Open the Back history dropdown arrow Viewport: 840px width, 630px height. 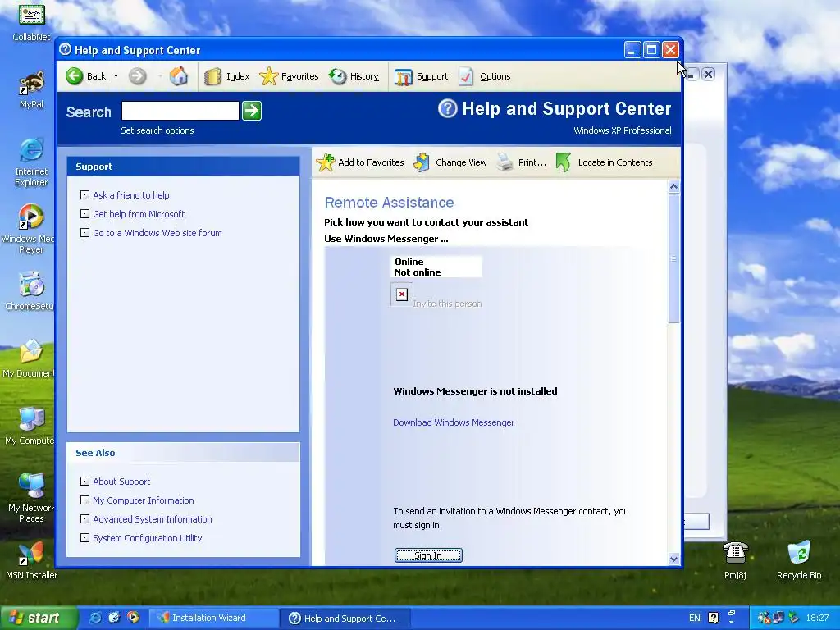[x=116, y=76]
